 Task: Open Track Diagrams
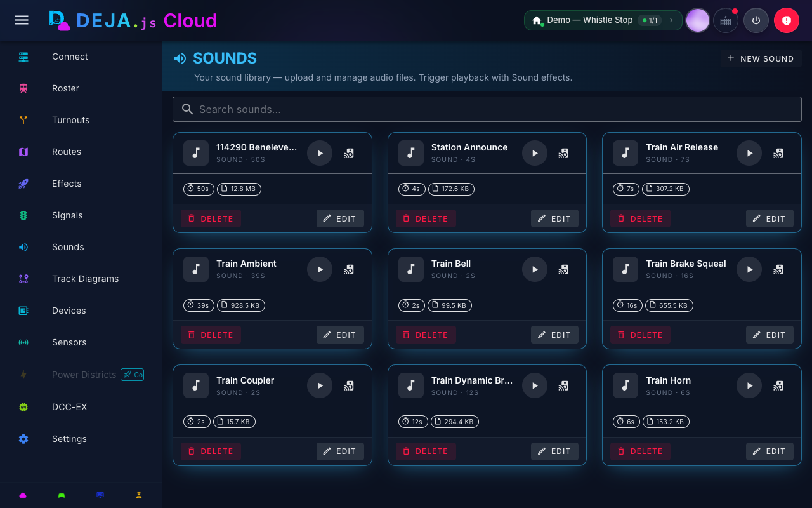[81, 279]
